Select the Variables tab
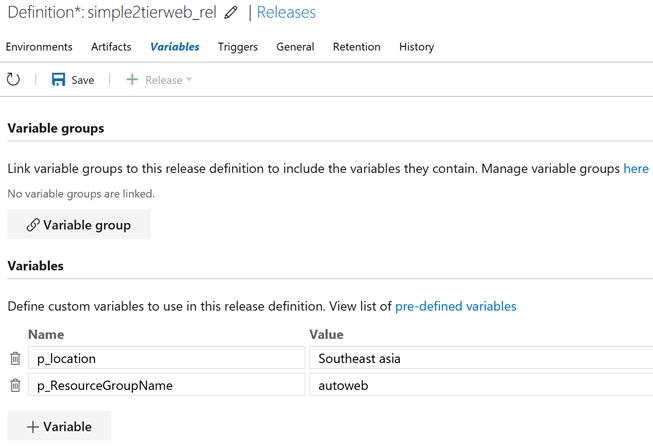 175,47
